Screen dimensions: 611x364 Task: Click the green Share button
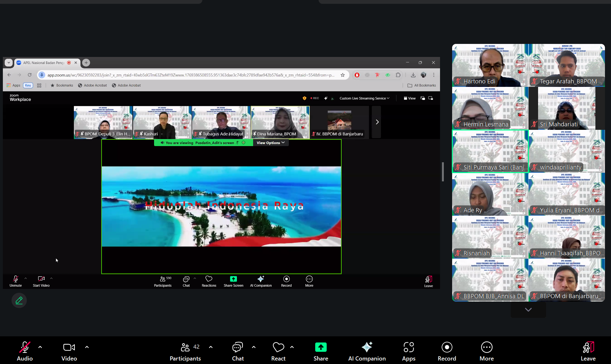click(x=321, y=351)
